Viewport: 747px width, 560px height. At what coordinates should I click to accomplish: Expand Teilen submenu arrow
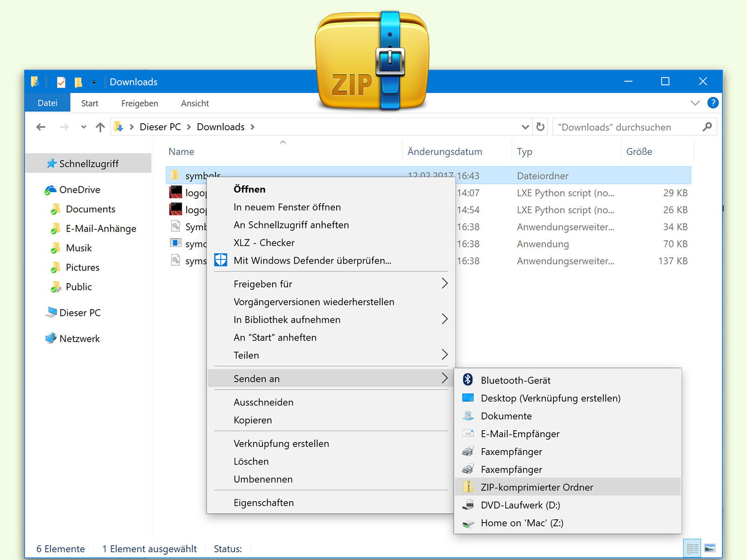444,355
